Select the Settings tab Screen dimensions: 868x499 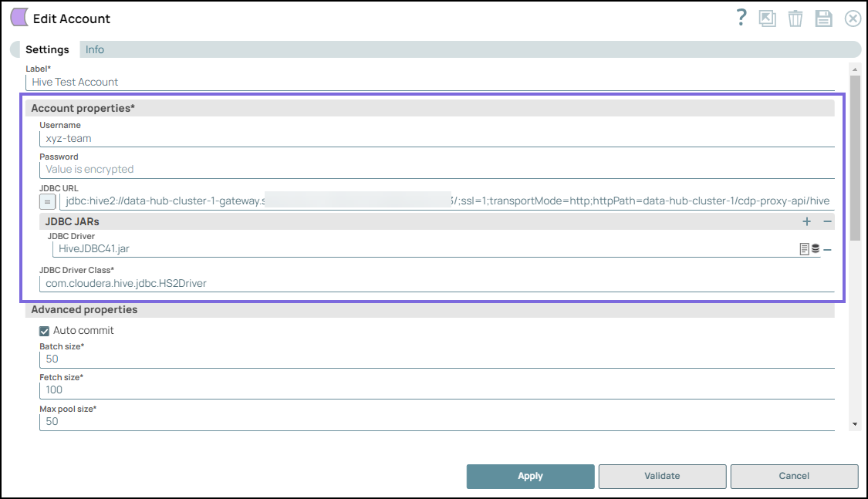[47, 49]
